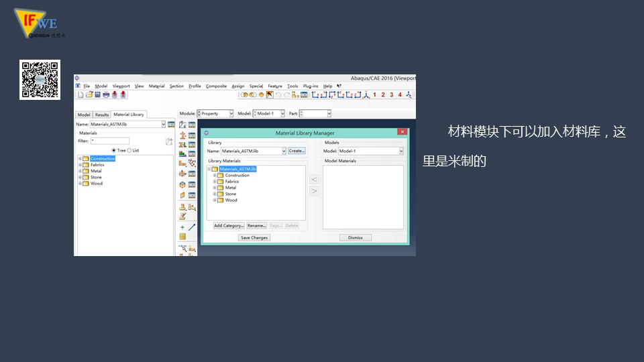Open the Plug-ins menu
Image resolution: width=644 pixels, height=362 pixels.
[x=311, y=86]
